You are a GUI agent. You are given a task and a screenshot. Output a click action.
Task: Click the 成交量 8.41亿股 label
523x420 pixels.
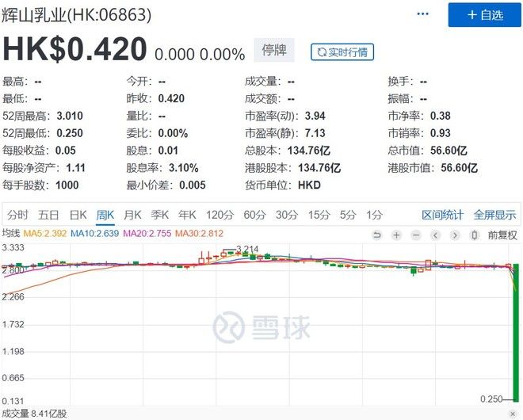coord(34,414)
